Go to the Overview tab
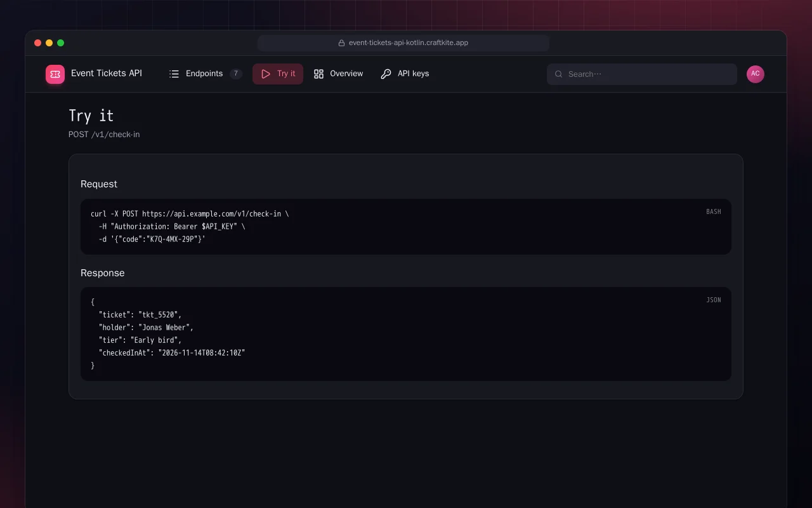Image resolution: width=812 pixels, height=508 pixels. 338,74
